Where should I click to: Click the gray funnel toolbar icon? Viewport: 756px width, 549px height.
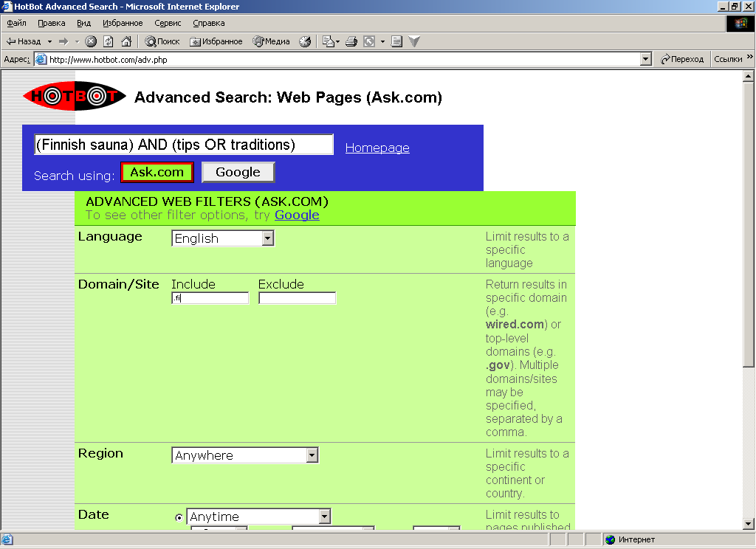414,41
